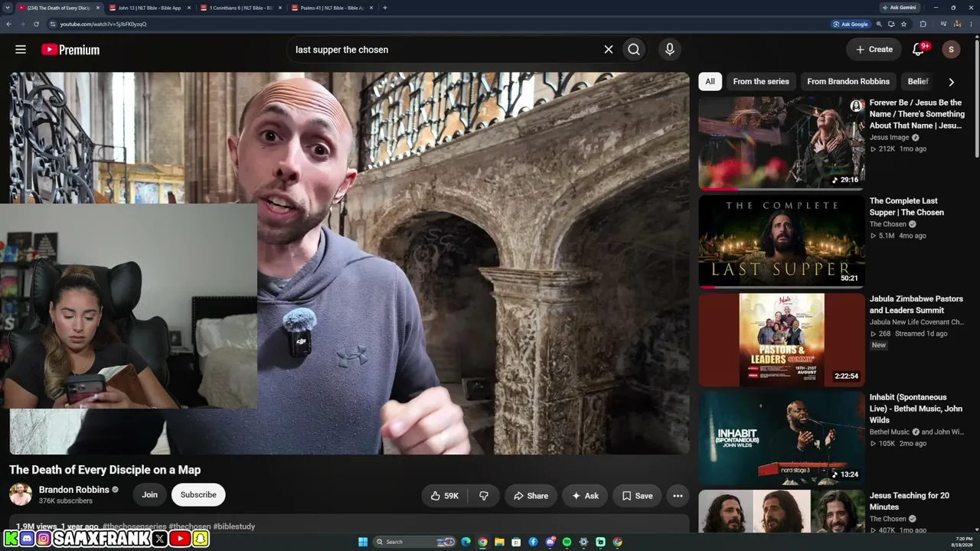
Task: Show more filter chips with the arrow
Action: click(x=951, y=82)
